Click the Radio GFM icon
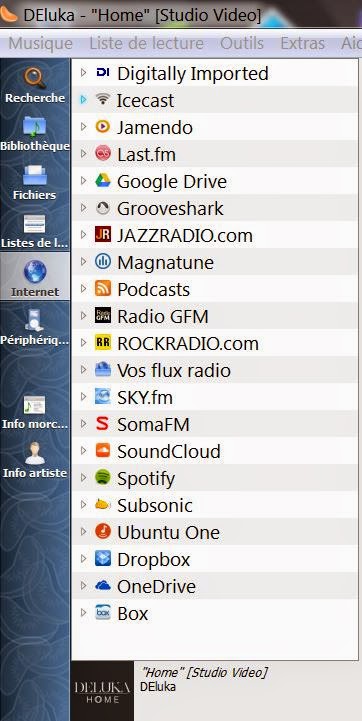362x721 pixels. click(x=103, y=316)
